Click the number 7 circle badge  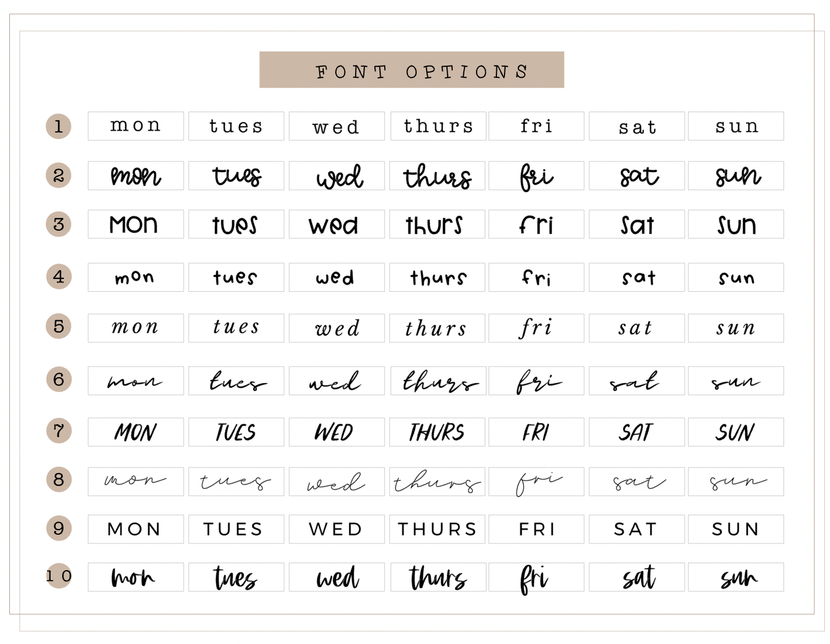coord(59,431)
